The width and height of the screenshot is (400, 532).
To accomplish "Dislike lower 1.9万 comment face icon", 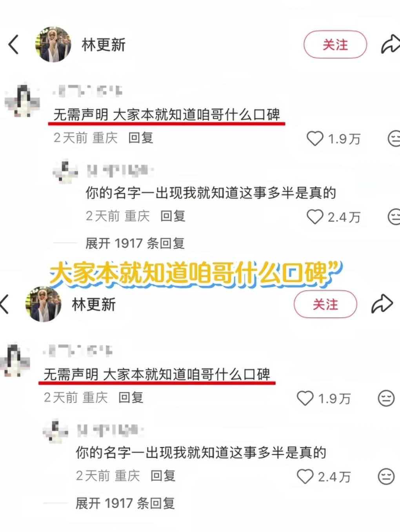I will coord(386,398).
